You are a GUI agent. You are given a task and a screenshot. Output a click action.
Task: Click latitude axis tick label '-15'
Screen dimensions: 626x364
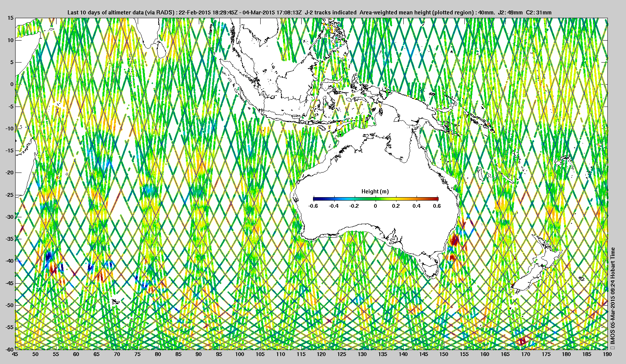9,151
